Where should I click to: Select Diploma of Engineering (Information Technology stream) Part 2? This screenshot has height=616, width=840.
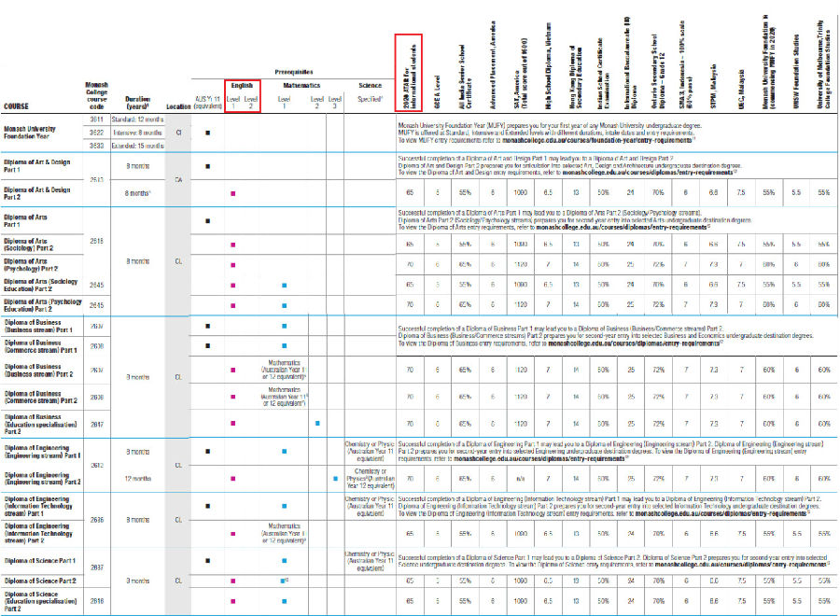38,534
